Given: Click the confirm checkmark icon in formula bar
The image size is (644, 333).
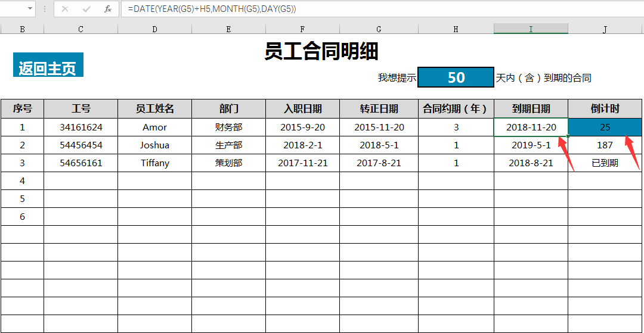Looking at the screenshot, I should 86,9.
